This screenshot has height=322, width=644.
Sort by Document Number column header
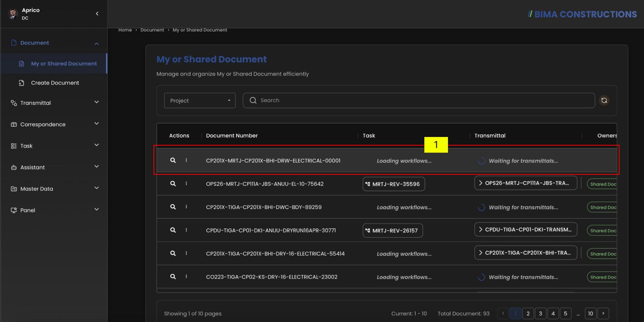pos(232,136)
